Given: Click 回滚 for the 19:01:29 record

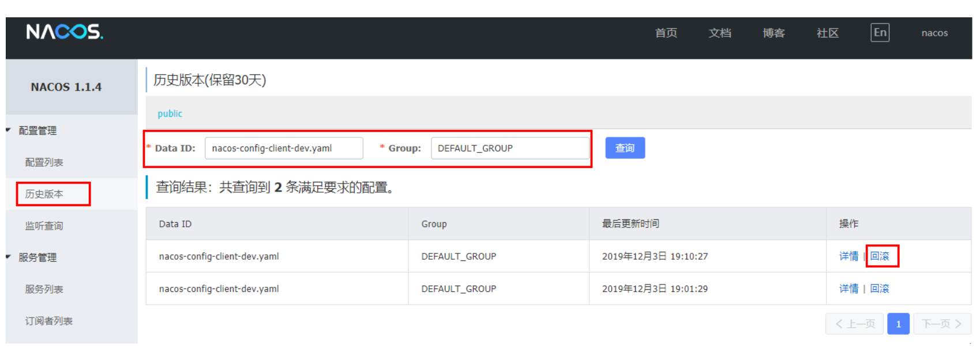Looking at the screenshot, I should pos(880,289).
